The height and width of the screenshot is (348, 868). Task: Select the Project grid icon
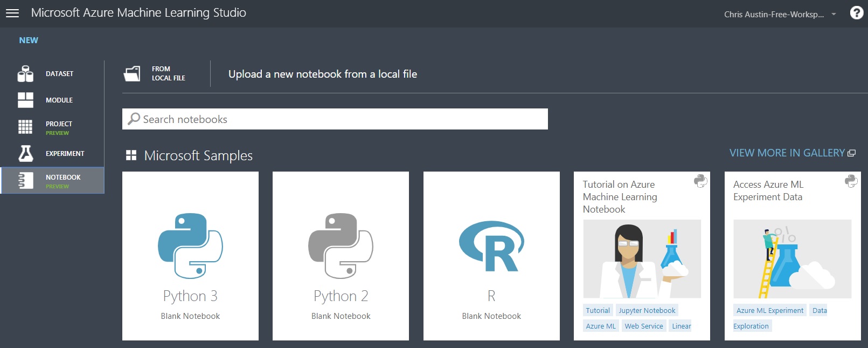pos(25,127)
